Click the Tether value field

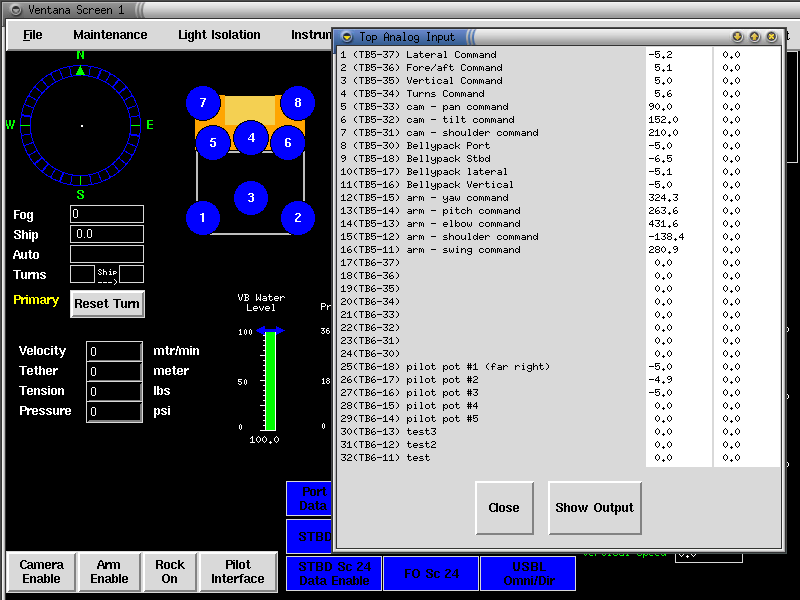point(114,371)
